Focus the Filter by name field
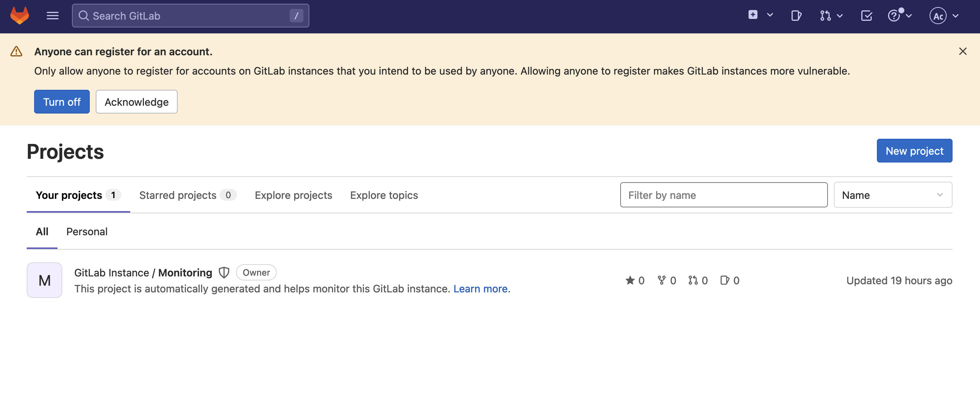This screenshot has height=420, width=980. click(723, 195)
